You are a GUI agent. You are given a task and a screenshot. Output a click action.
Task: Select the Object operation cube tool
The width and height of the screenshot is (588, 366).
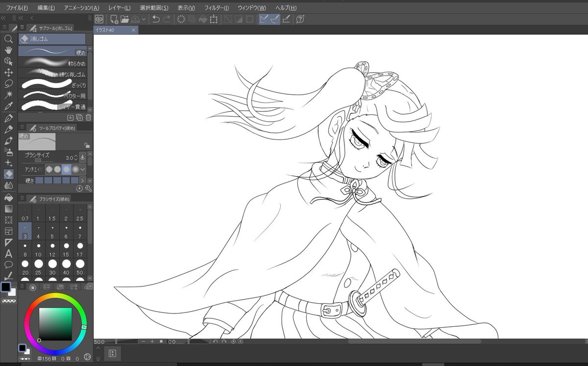[8, 61]
